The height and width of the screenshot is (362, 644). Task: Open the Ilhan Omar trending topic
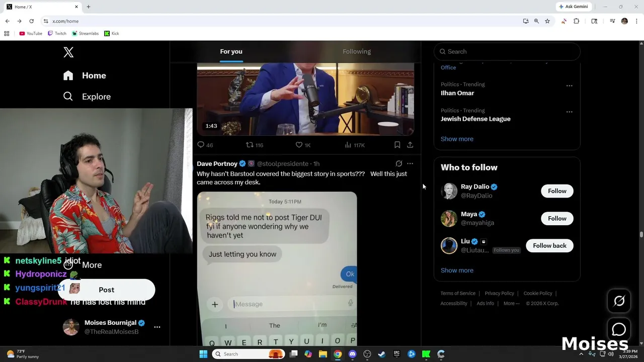click(x=457, y=93)
